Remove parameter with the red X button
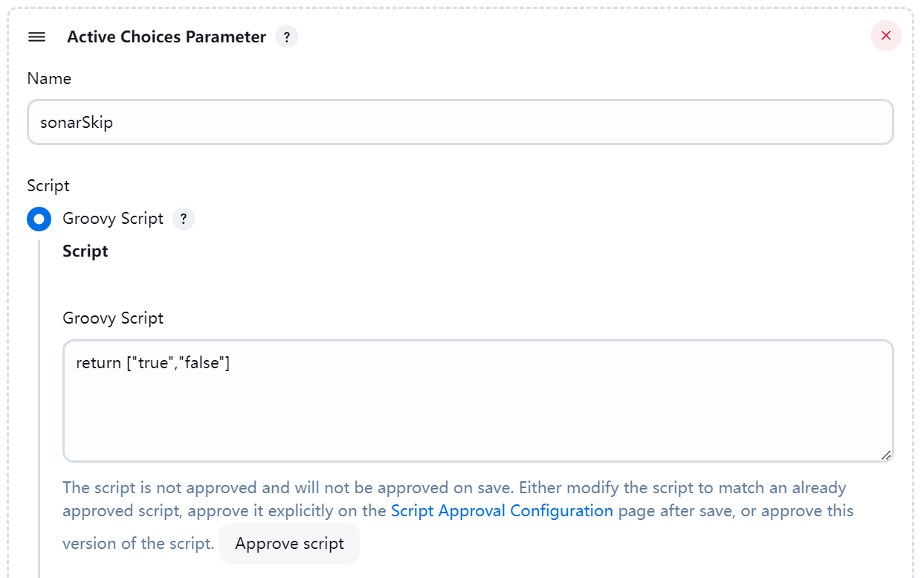Viewport: 924px width, 578px height. (x=886, y=36)
